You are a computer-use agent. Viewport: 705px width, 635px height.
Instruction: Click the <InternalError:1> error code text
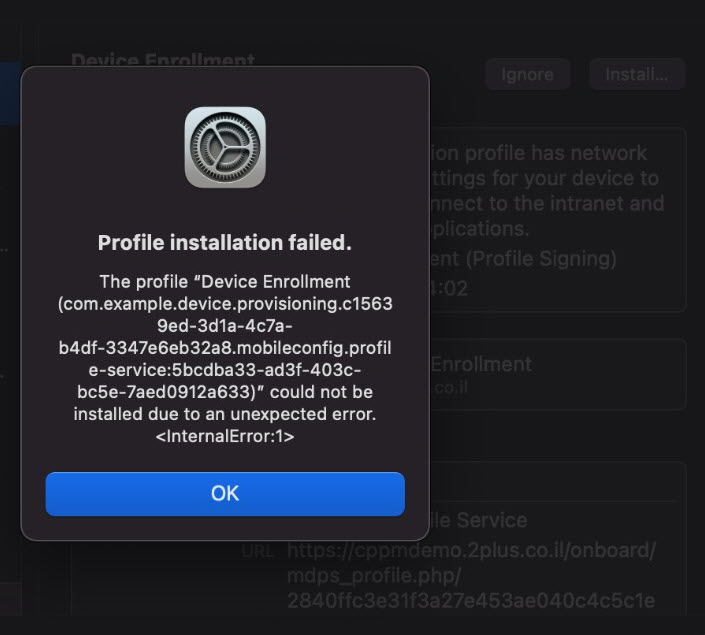click(x=225, y=436)
